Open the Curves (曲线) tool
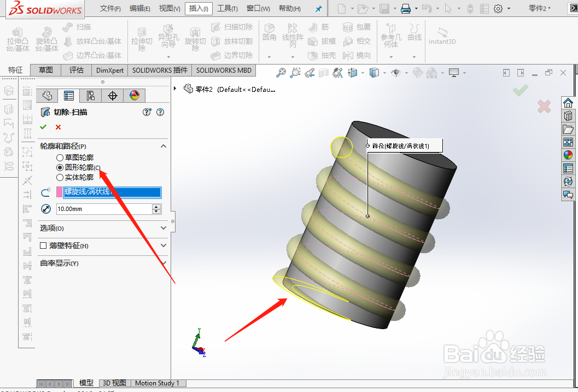 (414, 32)
